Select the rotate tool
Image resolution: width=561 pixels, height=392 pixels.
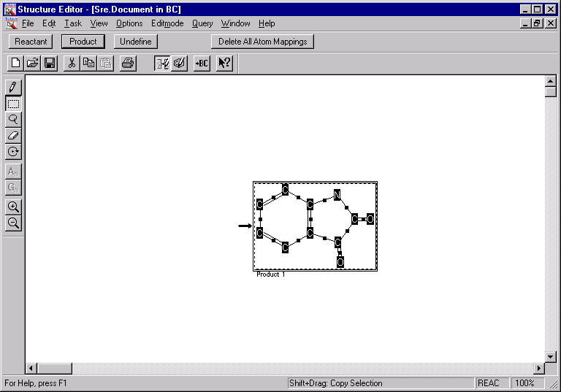point(13,152)
